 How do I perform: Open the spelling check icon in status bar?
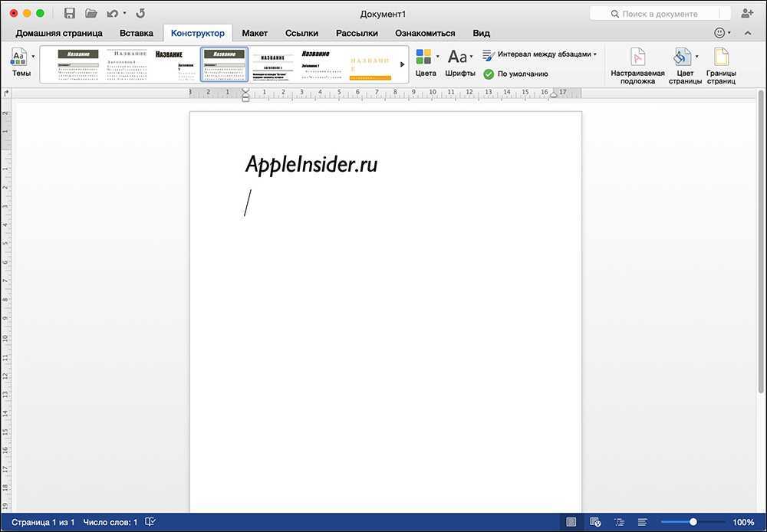coord(150,522)
